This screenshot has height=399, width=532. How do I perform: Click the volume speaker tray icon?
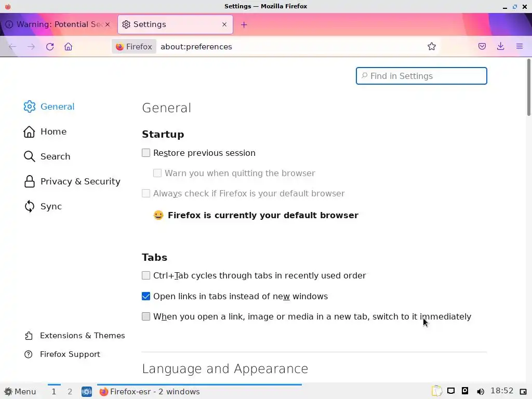click(x=480, y=392)
